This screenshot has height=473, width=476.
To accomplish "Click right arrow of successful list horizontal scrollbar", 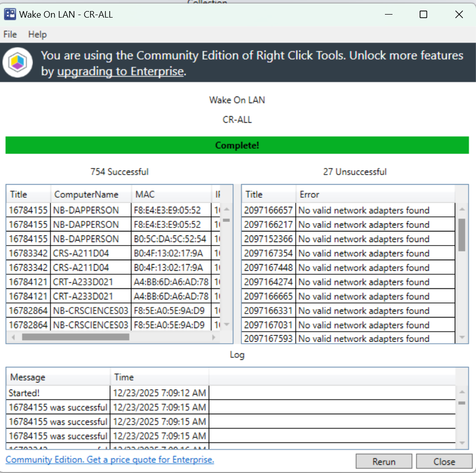I will 214,337.
